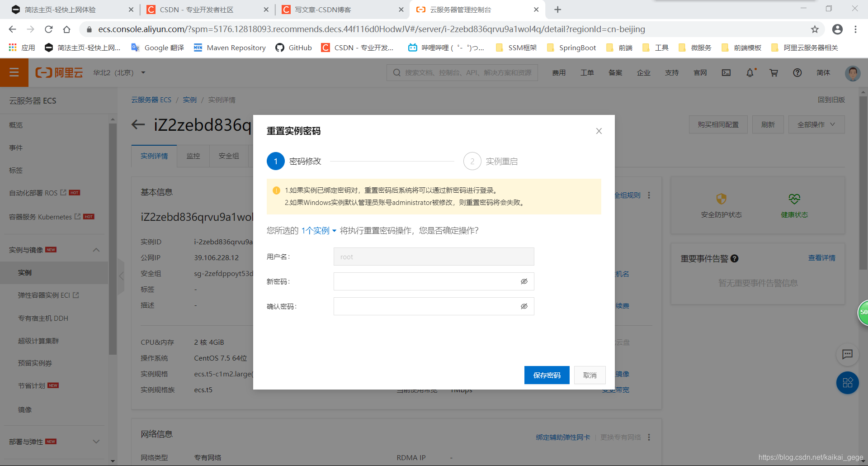868x466 pixels.
Task: Open more options in network info section
Action: tap(649, 437)
